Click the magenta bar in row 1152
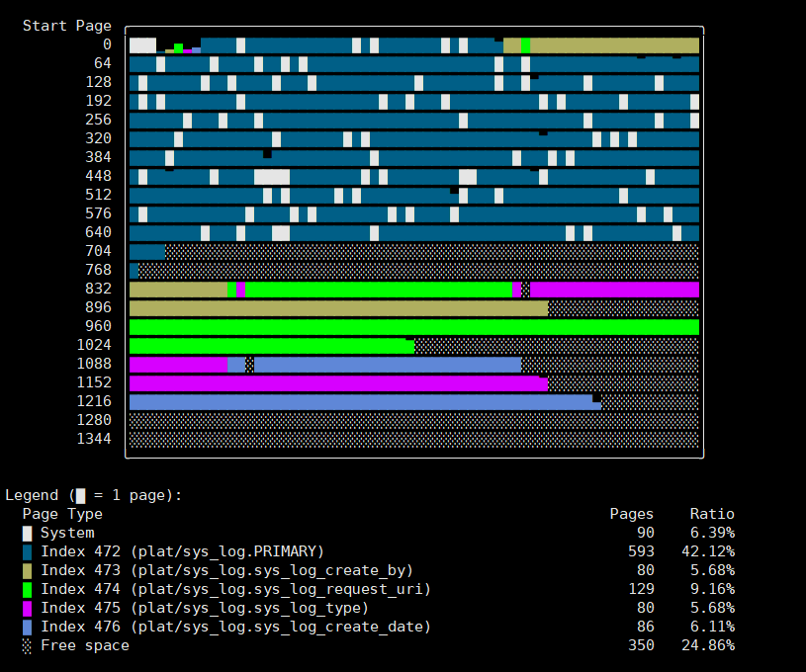The image size is (806, 672). pos(338,383)
